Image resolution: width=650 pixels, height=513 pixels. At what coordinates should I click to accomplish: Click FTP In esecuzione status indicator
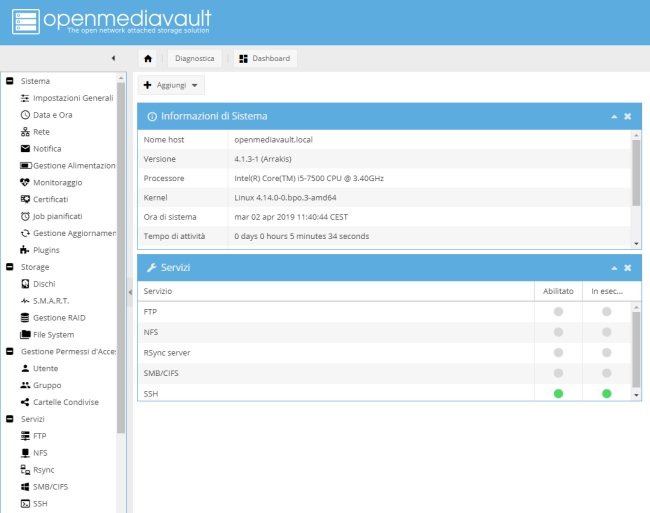[606, 312]
